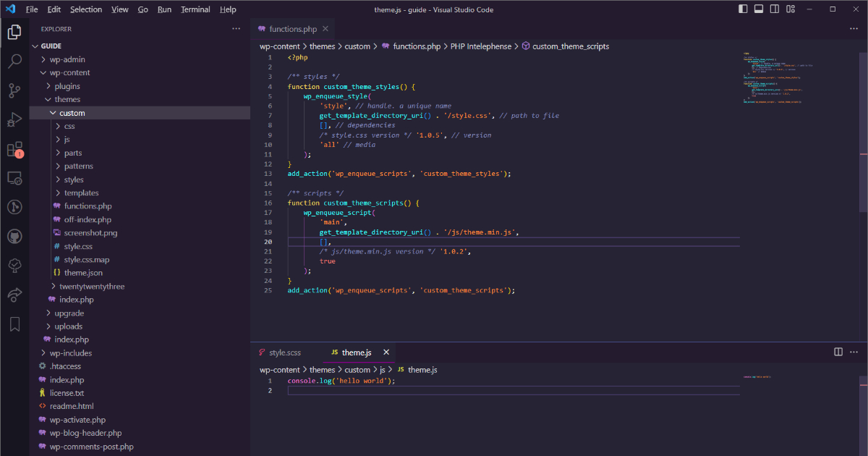This screenshot has width=868, height=456.
Task: Open the tree icon view in activity bar
Action: point(14,266)
